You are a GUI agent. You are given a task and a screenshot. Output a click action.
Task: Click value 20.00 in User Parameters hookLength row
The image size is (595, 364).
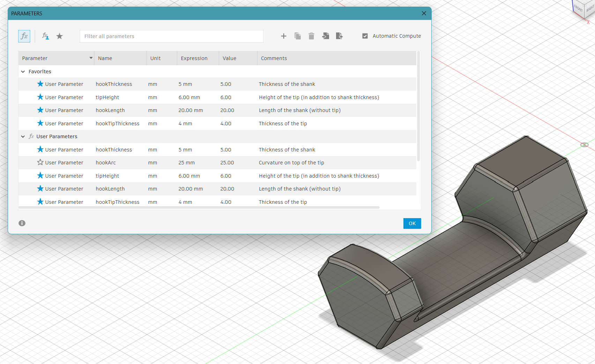point(227,189)
